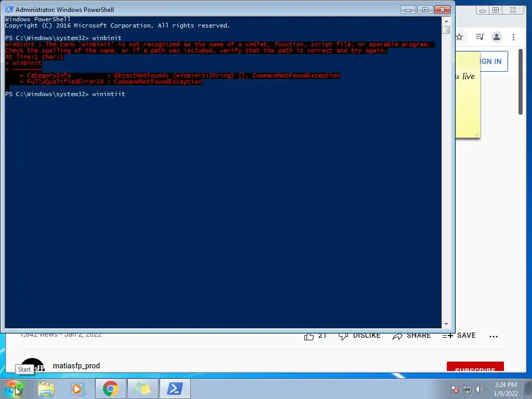Bookmark the page with Chrome star icon

pyautogui.click(x=459, y=37)
